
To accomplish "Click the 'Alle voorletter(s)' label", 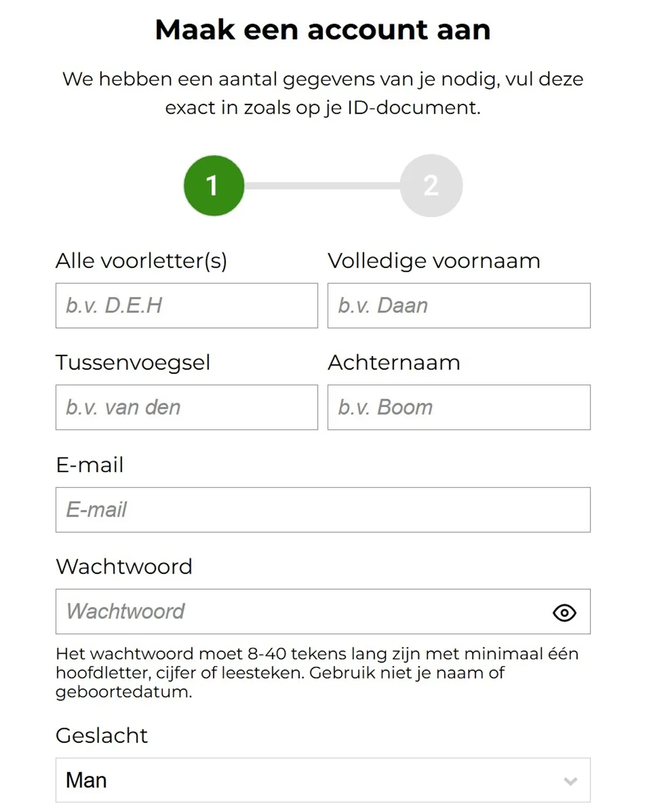I will 141,260.
